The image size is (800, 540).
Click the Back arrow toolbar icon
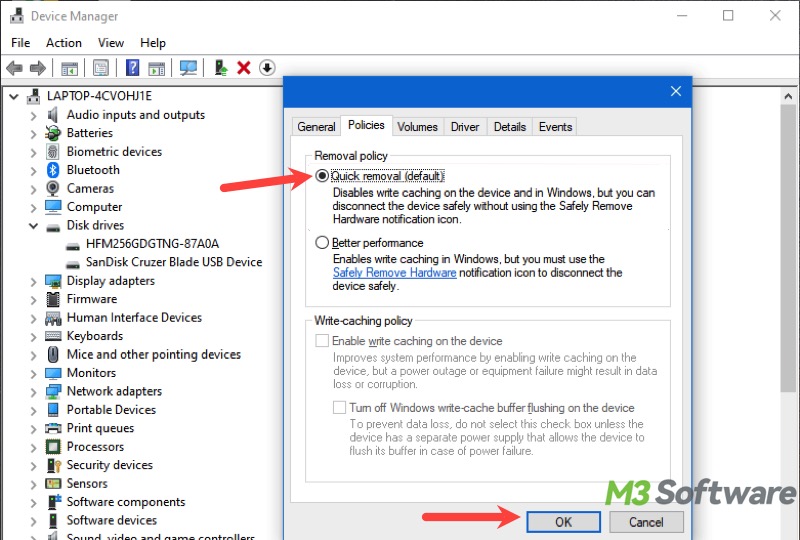14,67
